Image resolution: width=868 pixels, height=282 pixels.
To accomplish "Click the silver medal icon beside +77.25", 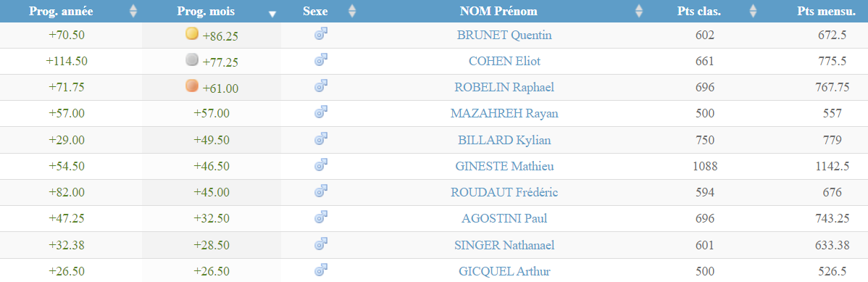I will 191,60.
